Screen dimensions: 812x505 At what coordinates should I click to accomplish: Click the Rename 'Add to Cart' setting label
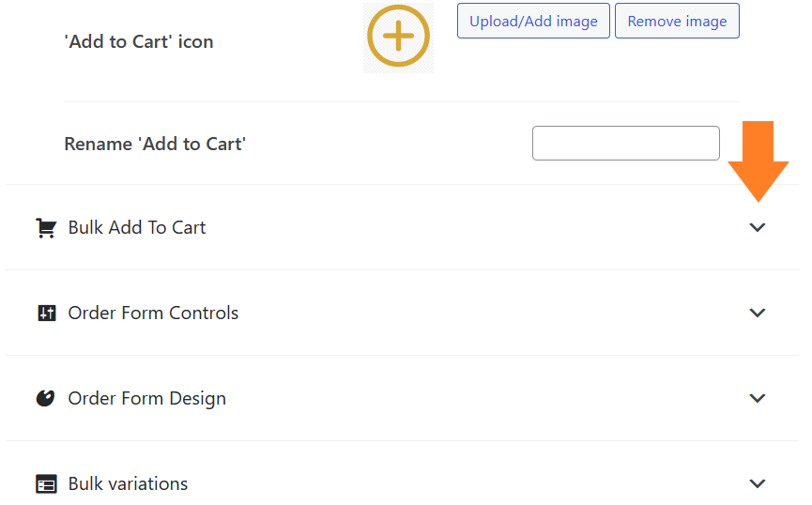[x=155, y=144]
